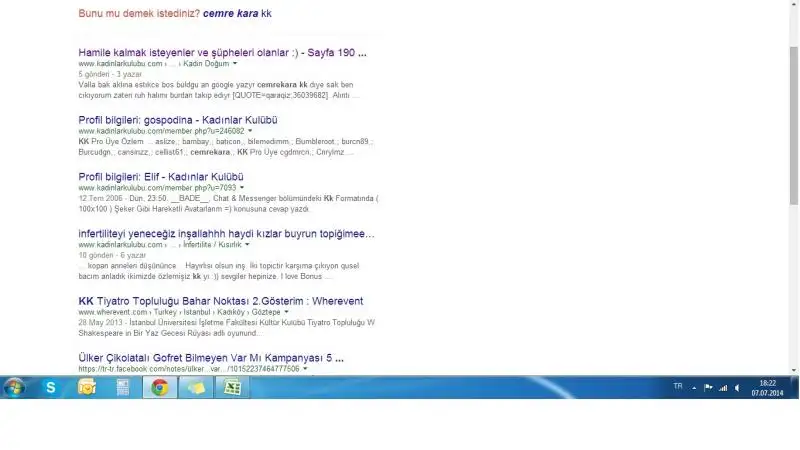Switch to the Google Chrome window

(159, 388)
